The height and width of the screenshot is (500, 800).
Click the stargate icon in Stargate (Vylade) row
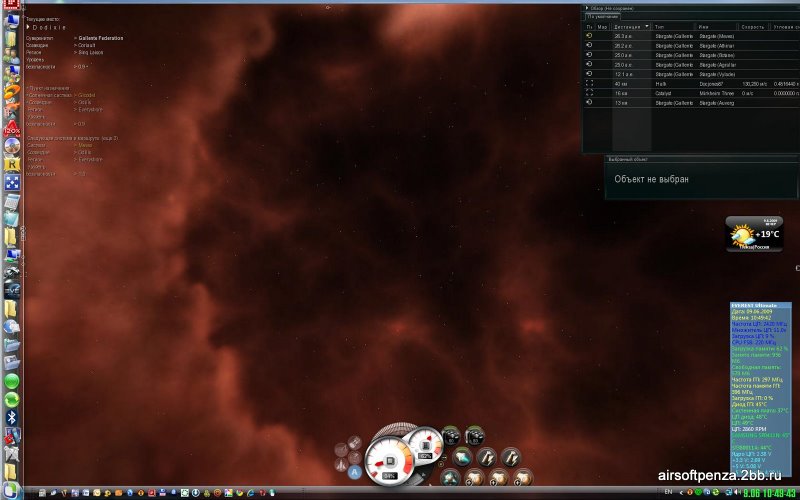point(589,74)
